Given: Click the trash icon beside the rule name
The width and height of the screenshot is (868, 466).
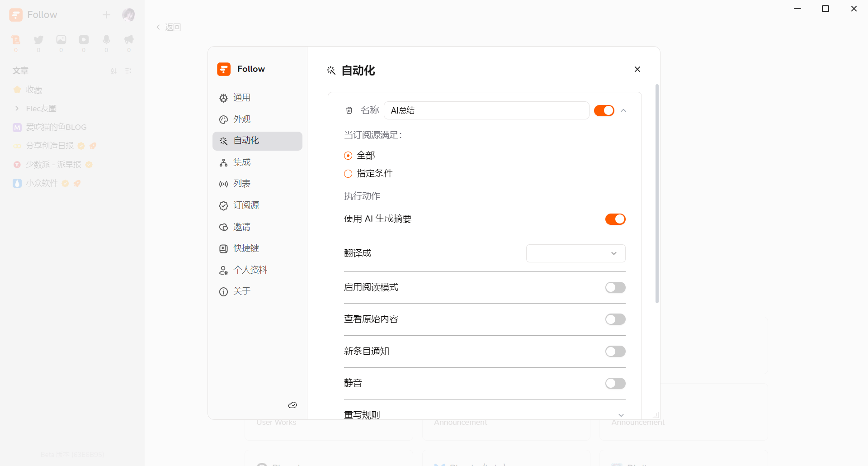Looking at the screenshot, I should coord(349,110).
